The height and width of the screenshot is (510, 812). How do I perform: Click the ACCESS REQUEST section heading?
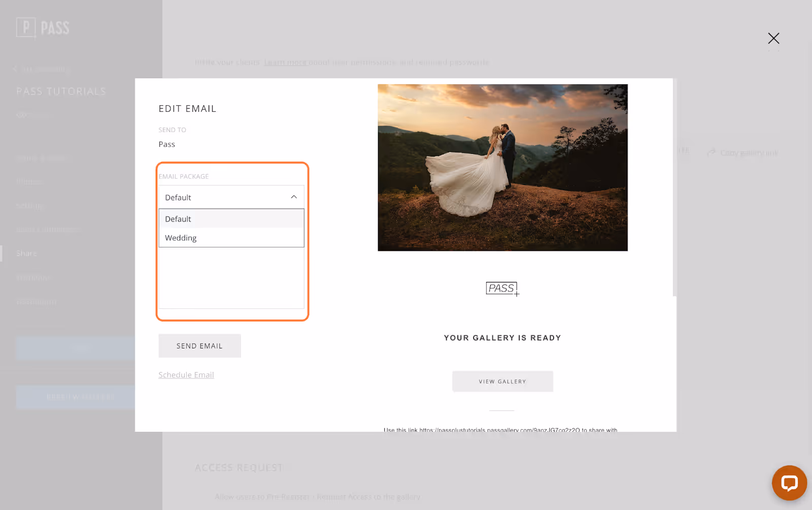(x=239, y=468)
